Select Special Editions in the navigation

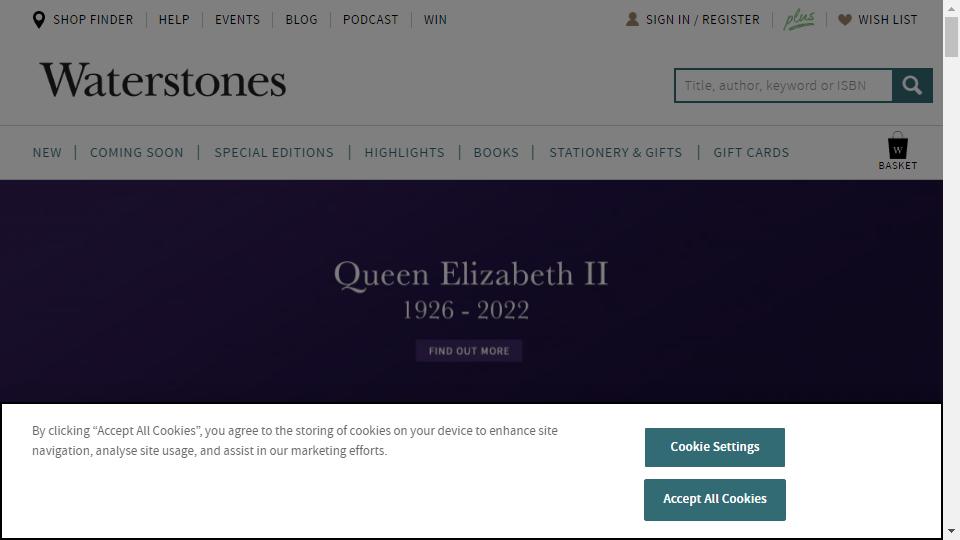(x=274, y=152)
